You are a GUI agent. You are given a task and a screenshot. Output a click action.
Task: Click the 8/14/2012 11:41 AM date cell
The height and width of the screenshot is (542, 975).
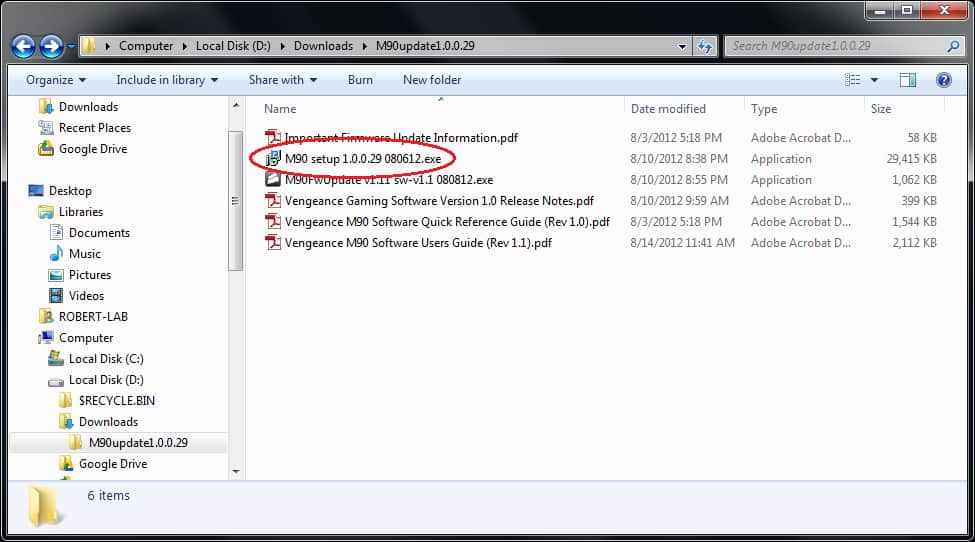coord(682,243)
